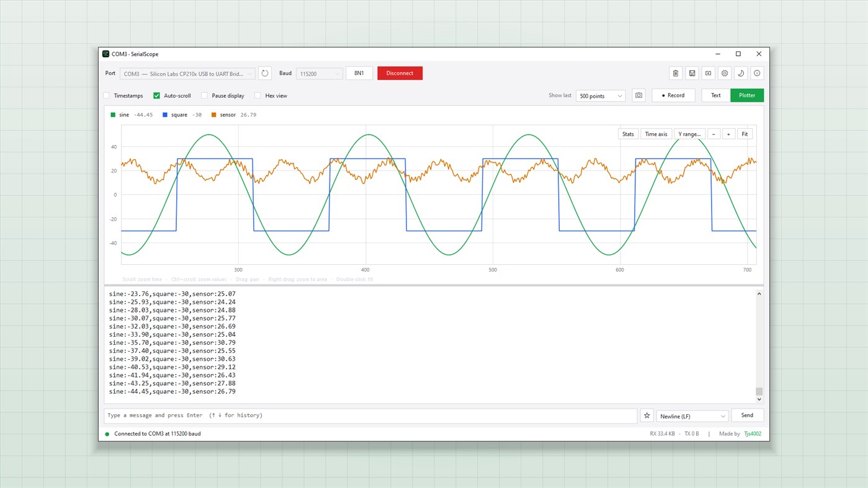Clear output with the trash icon
This screenshot has width=868, height=488.
pos(676,73)
